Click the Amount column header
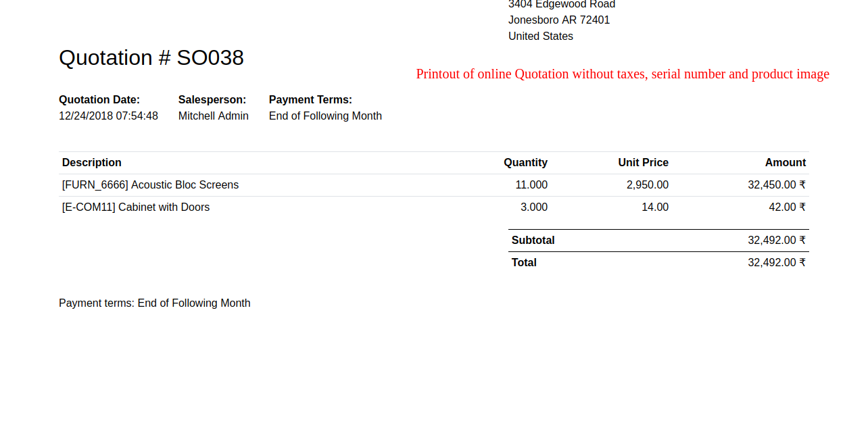 point(786,163)
